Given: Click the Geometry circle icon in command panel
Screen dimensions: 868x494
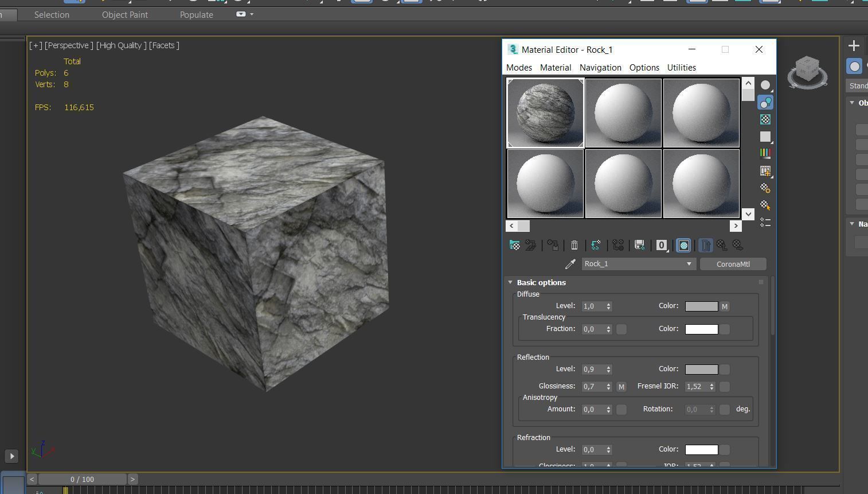Looking at the screenshot, I should pos(854,67).
